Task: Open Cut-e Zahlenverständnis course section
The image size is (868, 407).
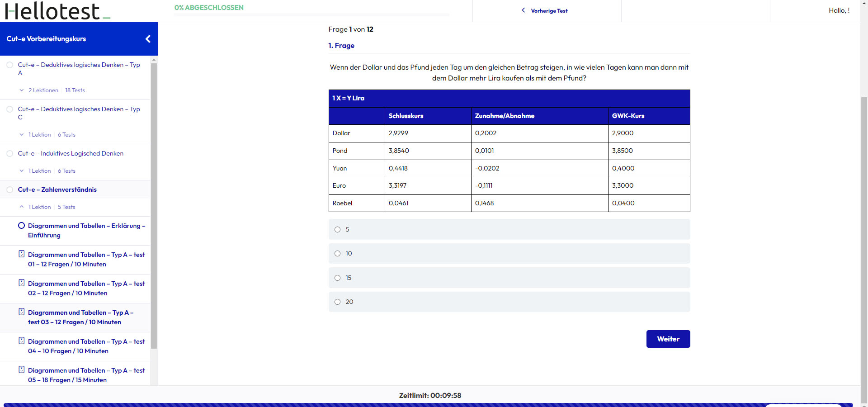Action: pyautogui.click(x=57, y=190)
